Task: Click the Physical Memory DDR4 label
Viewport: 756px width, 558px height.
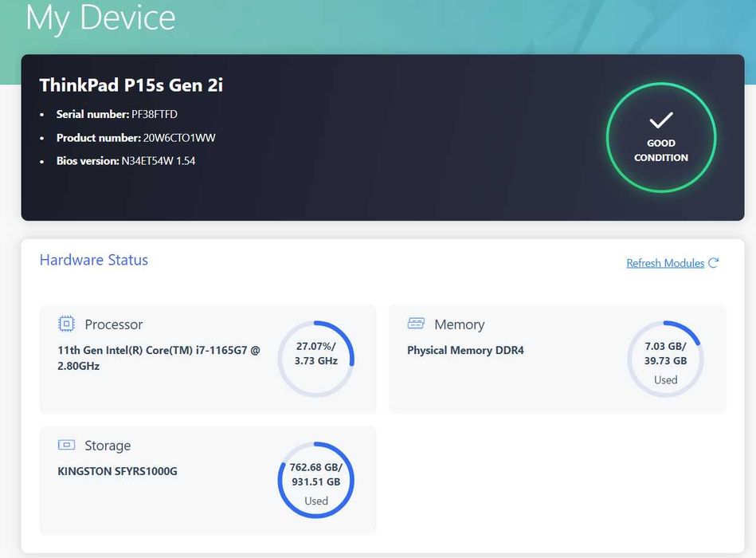Action: (x=465, y=350)
